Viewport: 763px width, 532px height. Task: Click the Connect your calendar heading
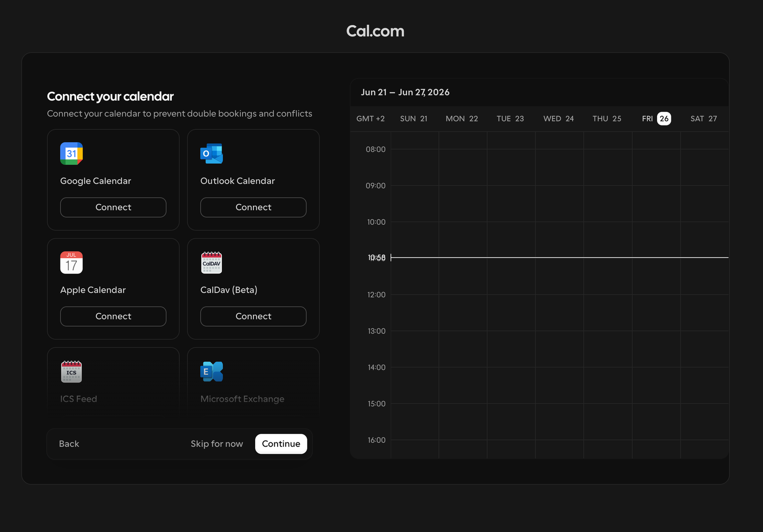click(110, 97)
